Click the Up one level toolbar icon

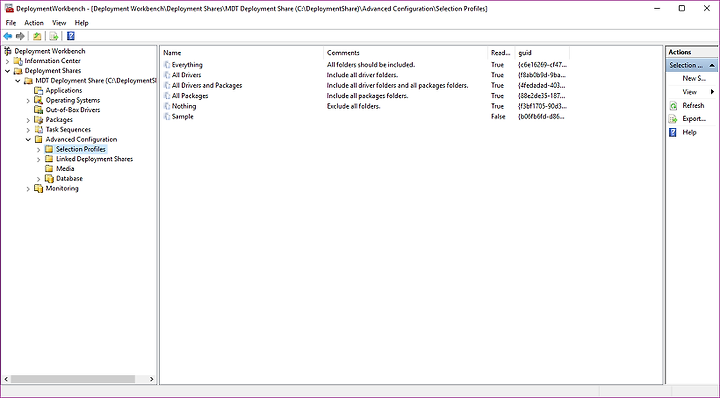[x=37, y=36]
